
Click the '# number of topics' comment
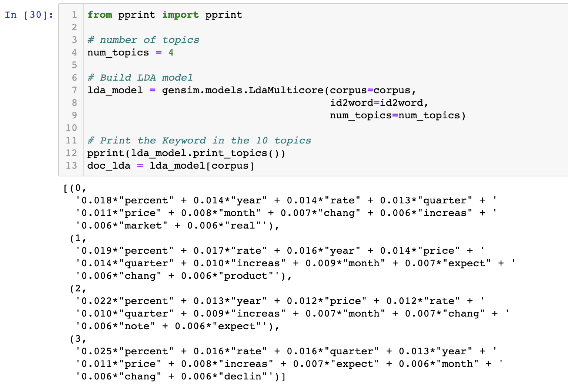pyautogui.click(x=143, y=40)
